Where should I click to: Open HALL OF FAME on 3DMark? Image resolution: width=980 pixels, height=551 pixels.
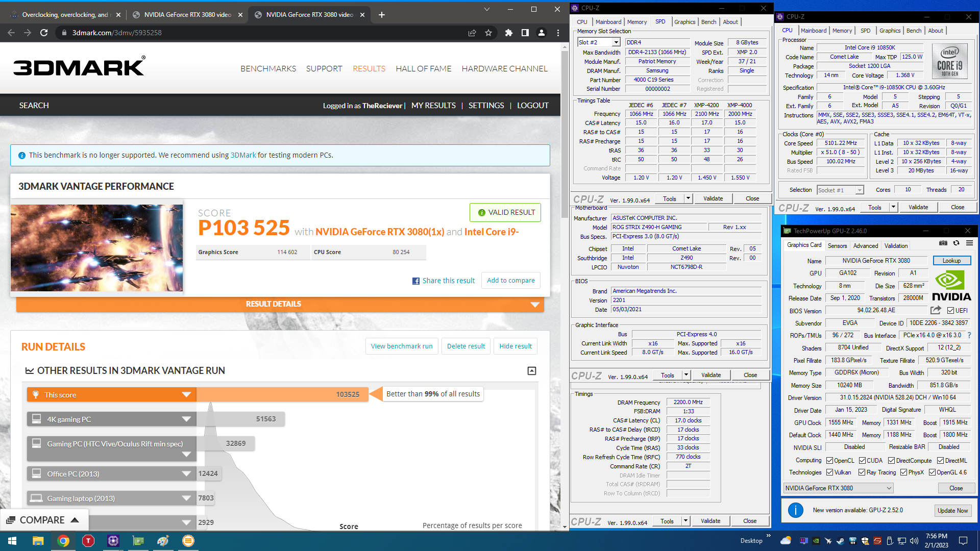pos(423,69)
